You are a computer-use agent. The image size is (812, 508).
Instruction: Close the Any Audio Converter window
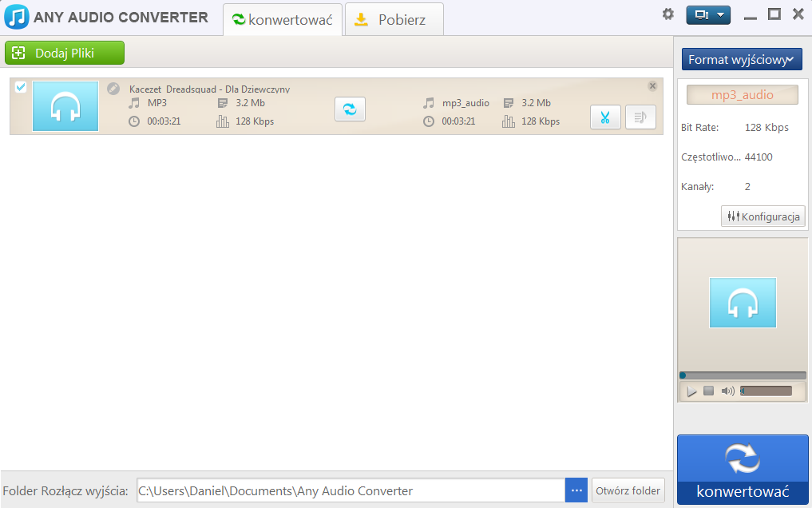click(798, 14)
